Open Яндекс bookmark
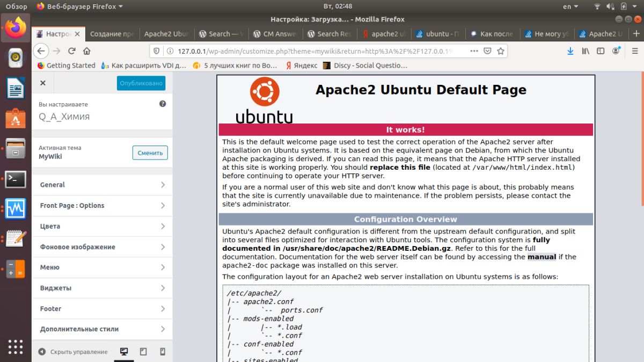The width and height of the screenshot is (644, 362). [x=301, y=66]
